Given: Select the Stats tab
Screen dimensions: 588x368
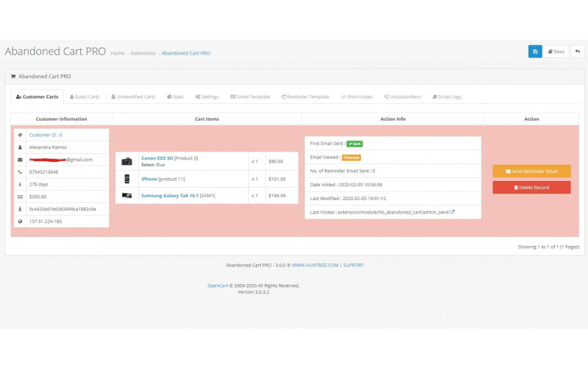Looking at the screenshot, I should click(175, 96).
